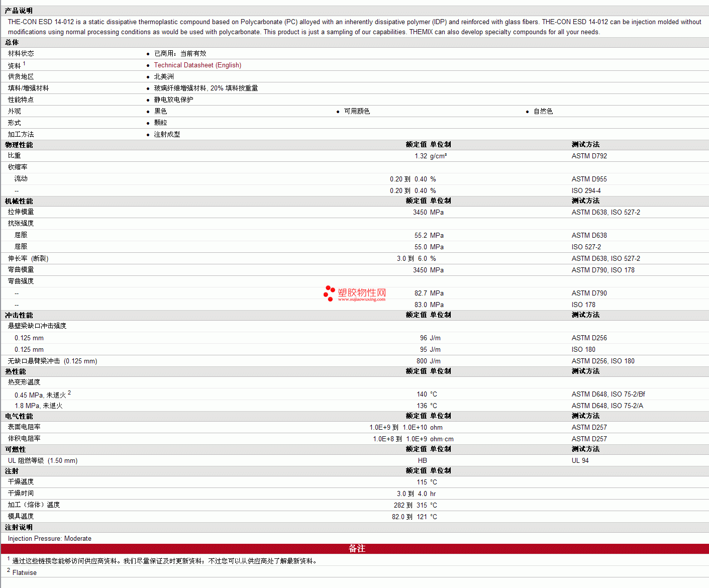This screenshot has width=709, height=588.
Task: Click the Injection Pressure: Moderate note
Action: tap(50, 539)
